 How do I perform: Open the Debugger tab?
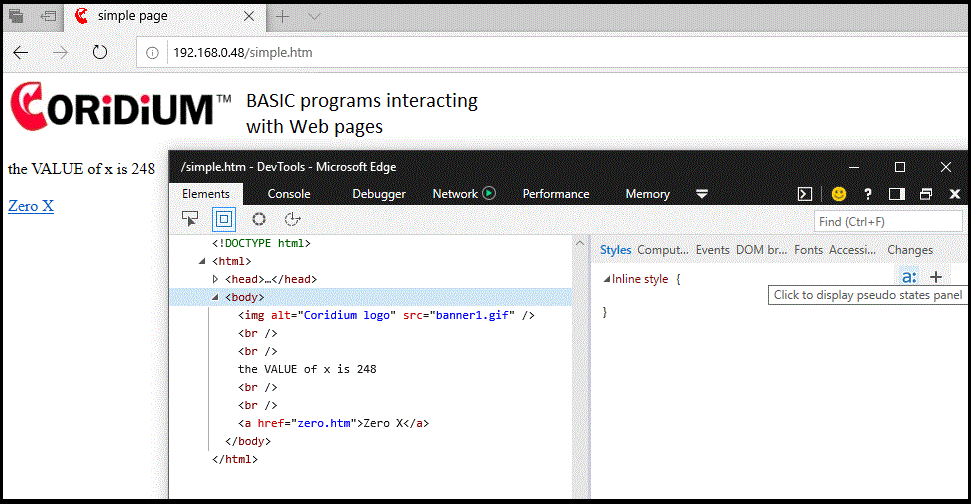[x=379, y=194]
